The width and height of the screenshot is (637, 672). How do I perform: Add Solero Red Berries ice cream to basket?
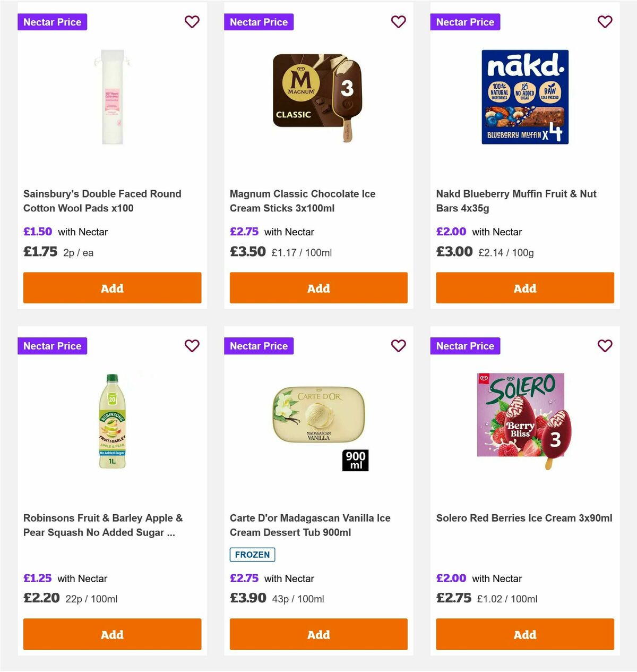[524, 634]
